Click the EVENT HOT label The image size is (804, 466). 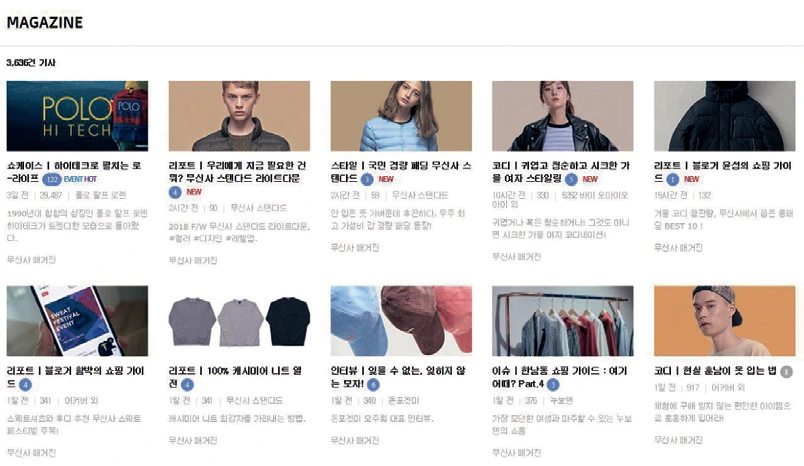tap(80, 179)
